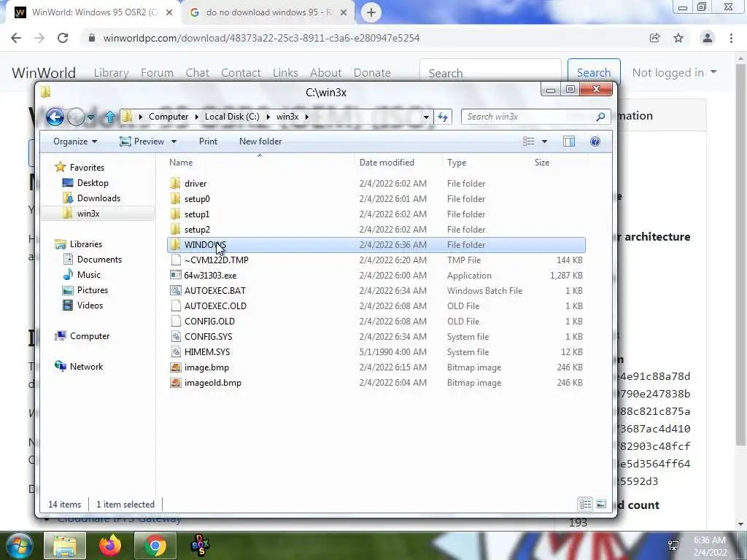Click the WinWorld Search button
Screen dimensions: 747x560
coord(594,72)
